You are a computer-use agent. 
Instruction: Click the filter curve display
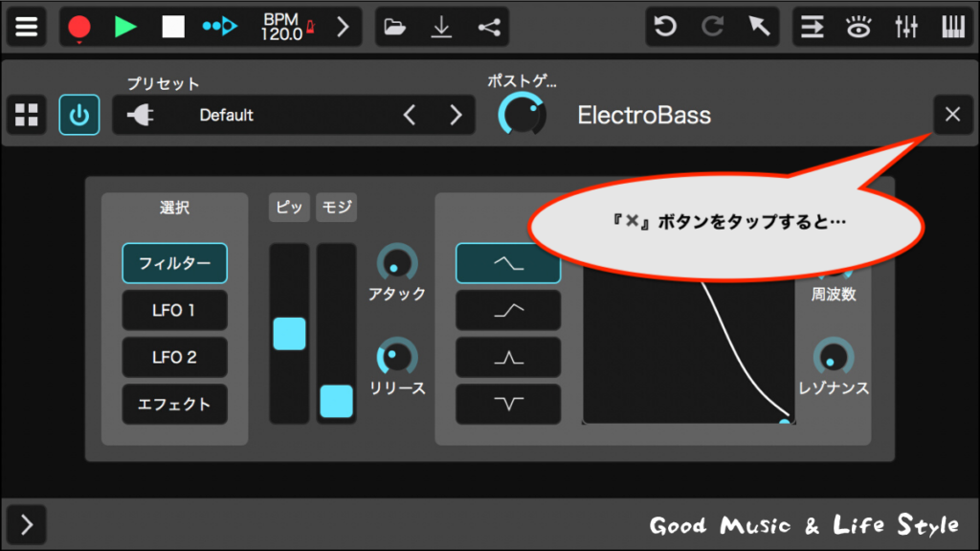point(688,350)
